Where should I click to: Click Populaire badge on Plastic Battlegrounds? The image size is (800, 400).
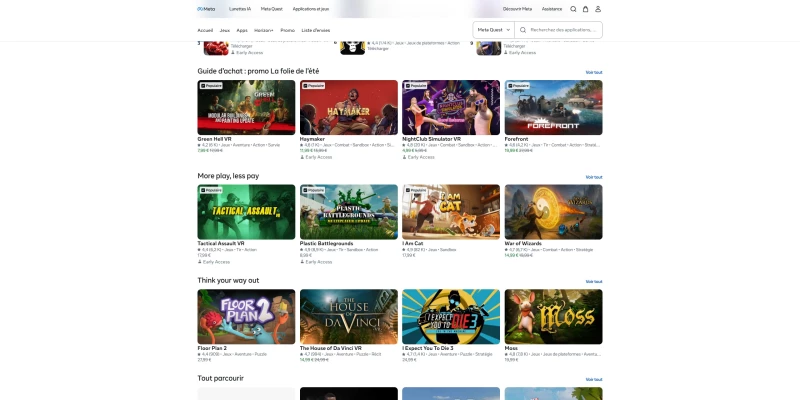[314, 190]
